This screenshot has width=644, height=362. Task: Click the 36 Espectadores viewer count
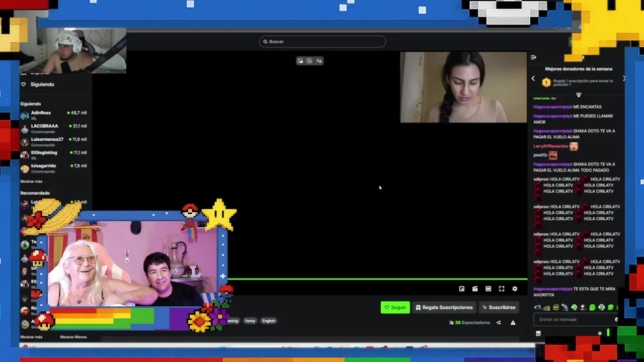(x=469, y=323)
